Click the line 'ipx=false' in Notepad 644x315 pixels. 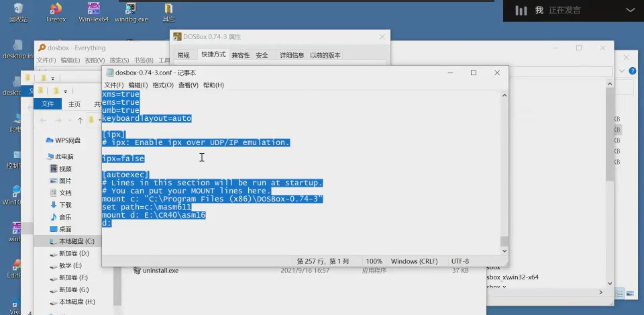[x=123, y=159]
